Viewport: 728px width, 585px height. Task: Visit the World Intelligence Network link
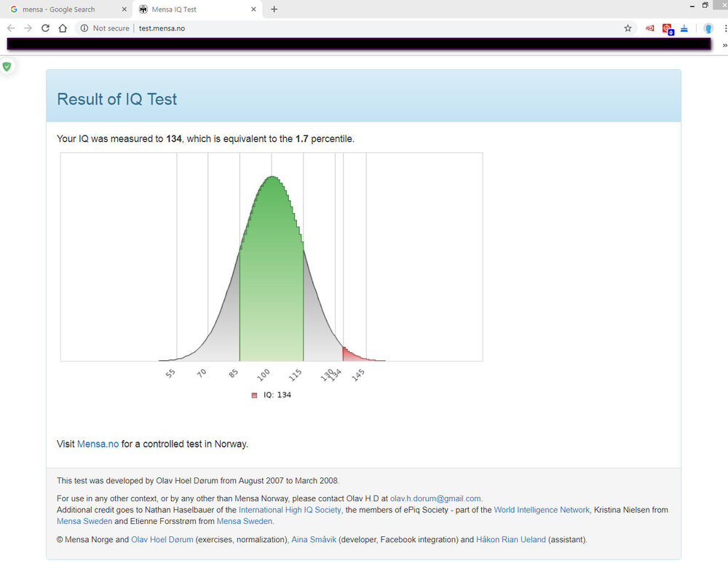point(542,510)
